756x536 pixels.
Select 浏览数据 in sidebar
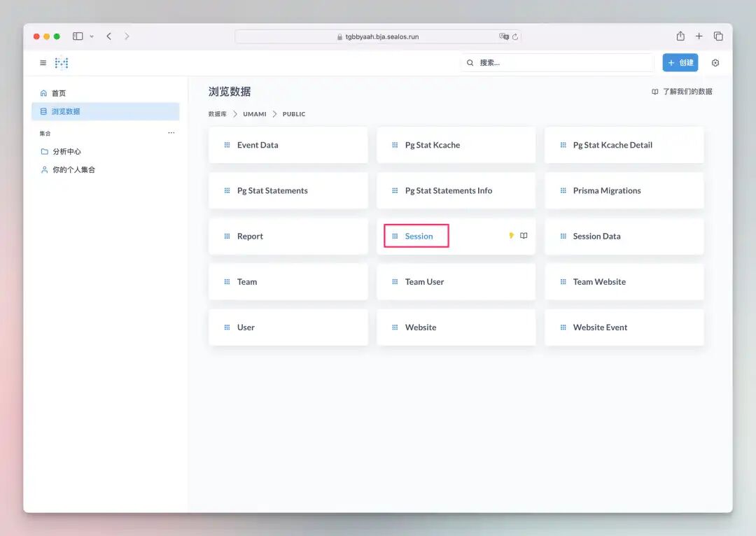pyautogui.click(x=106, y=111)
